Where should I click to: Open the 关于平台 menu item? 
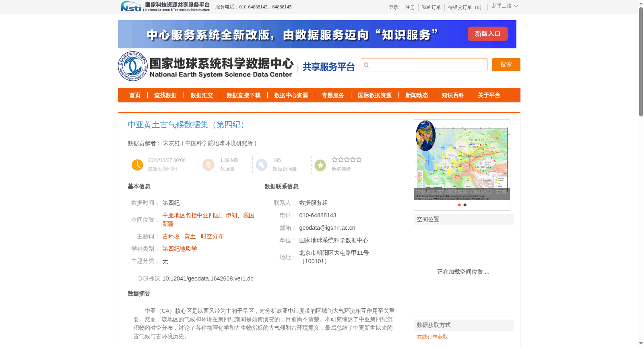pyautogui.click(x=489, y=96)
